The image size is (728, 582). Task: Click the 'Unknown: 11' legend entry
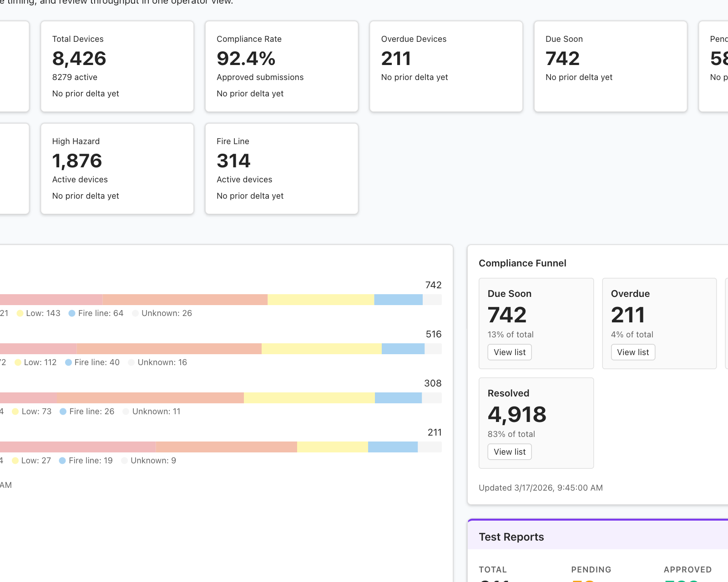tap(152, 411)
